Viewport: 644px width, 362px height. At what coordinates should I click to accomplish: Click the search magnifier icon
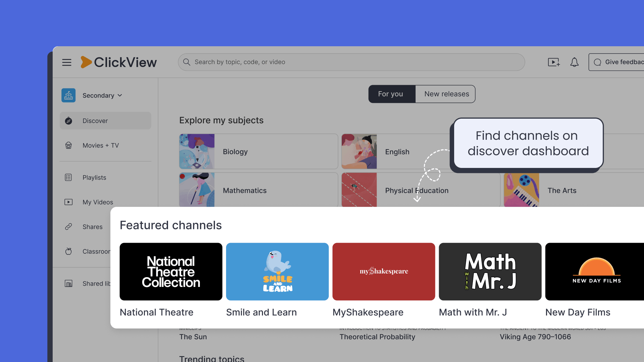pos(187,62)
